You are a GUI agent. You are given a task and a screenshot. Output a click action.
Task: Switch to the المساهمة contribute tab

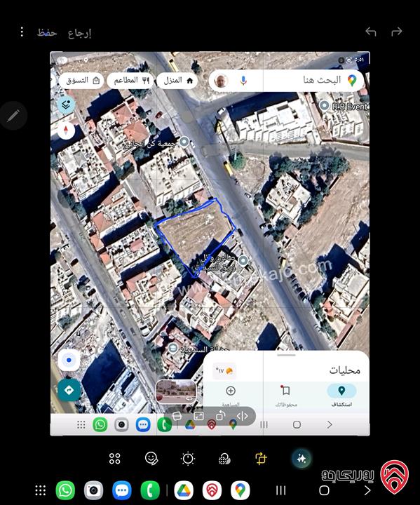(231, 396)
